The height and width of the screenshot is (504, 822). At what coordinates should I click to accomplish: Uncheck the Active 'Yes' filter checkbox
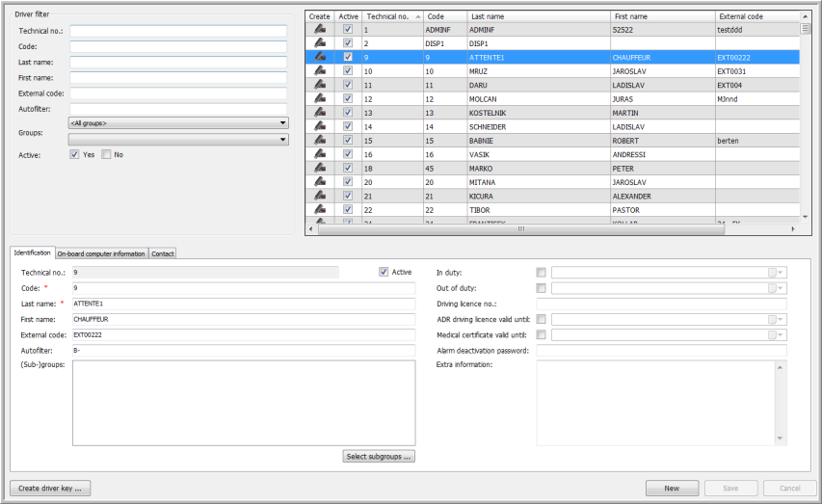(x=75, y=154)
